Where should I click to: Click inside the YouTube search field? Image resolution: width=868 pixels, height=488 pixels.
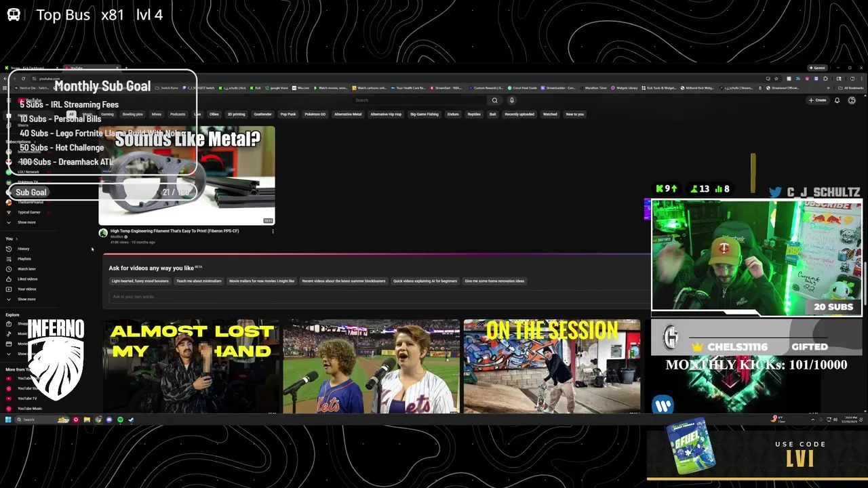420,100
